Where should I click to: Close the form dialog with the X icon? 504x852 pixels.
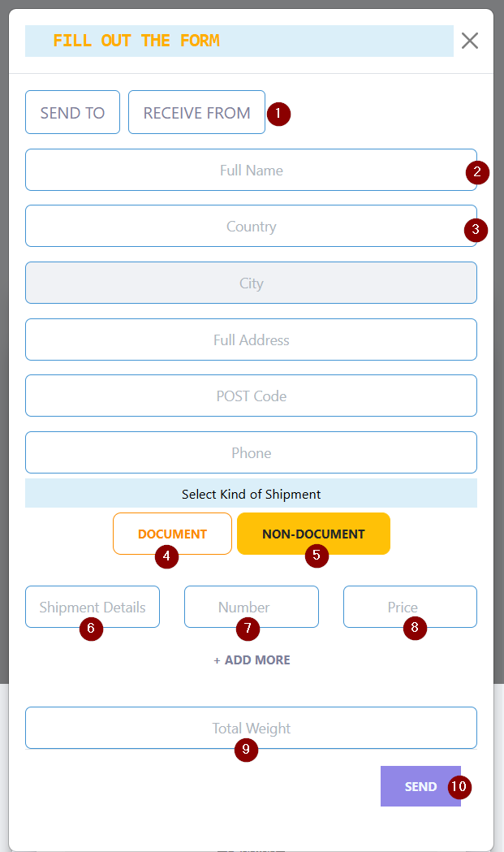click(x=470, y=41)
